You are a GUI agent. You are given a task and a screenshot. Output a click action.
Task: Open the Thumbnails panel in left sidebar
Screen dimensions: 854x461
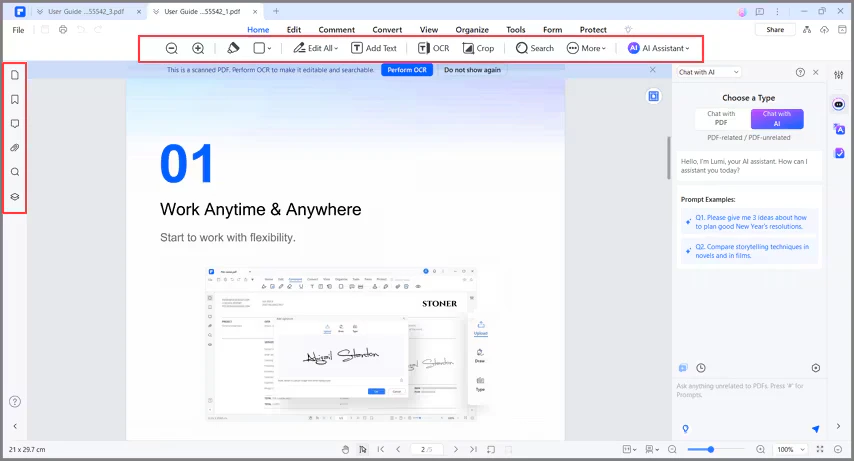click(15, 75)
